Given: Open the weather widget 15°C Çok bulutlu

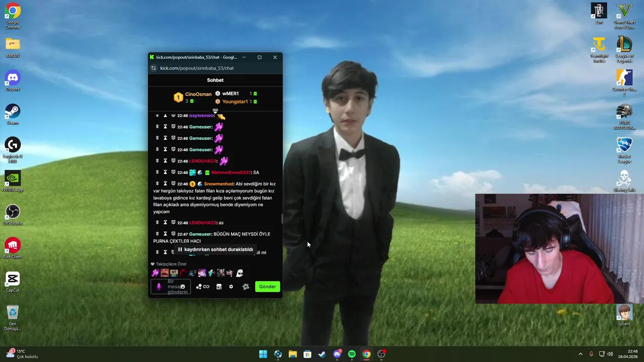Looking at the screenshot, I should pos(22,354).
